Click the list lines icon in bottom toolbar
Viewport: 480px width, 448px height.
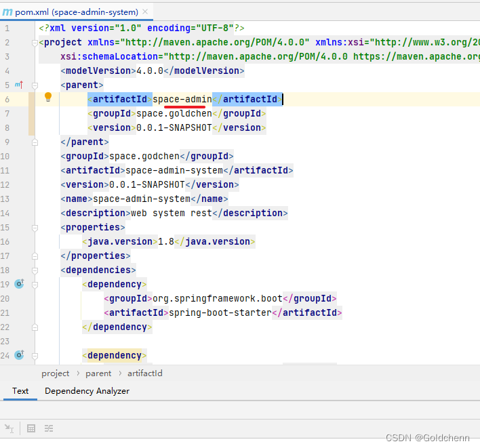49,428
